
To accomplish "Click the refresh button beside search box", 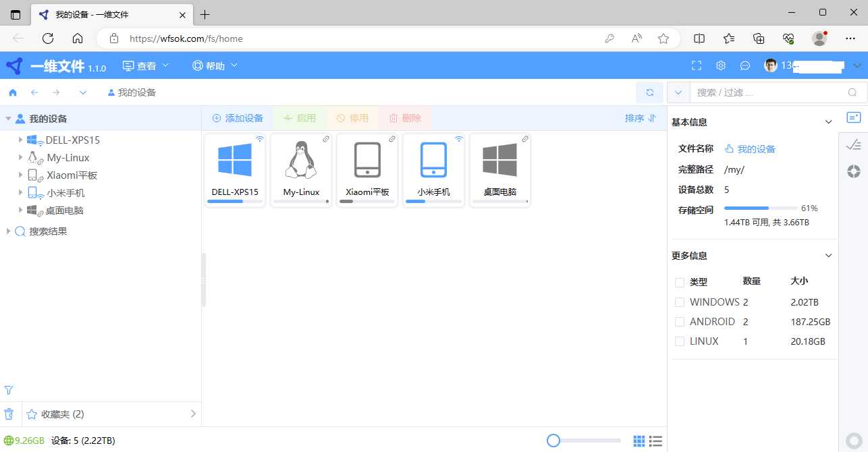I will click(x=649, y=92).
